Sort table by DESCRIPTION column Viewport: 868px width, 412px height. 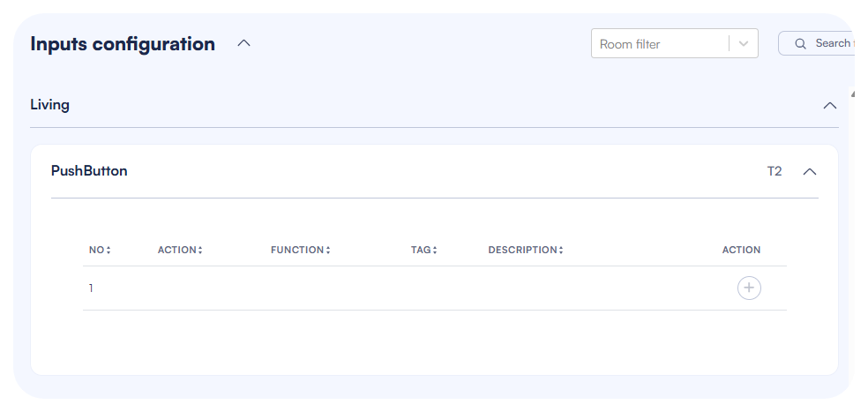coord(525,250)
